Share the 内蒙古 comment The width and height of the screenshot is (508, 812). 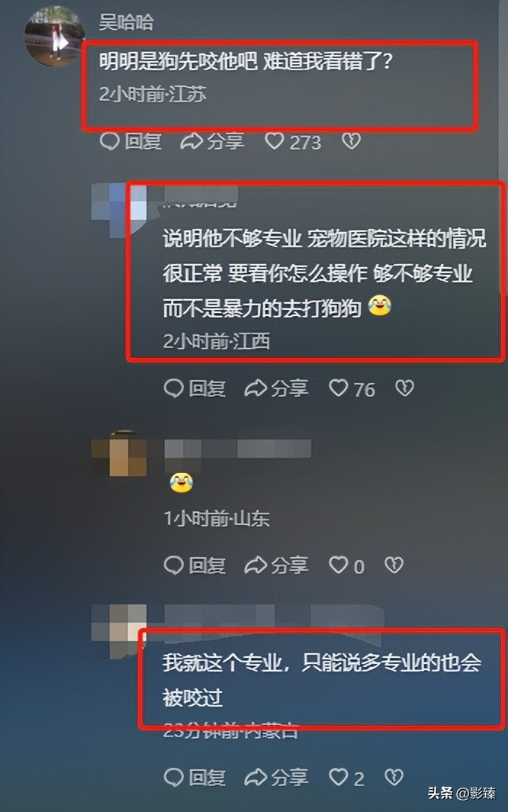(276, 777)
